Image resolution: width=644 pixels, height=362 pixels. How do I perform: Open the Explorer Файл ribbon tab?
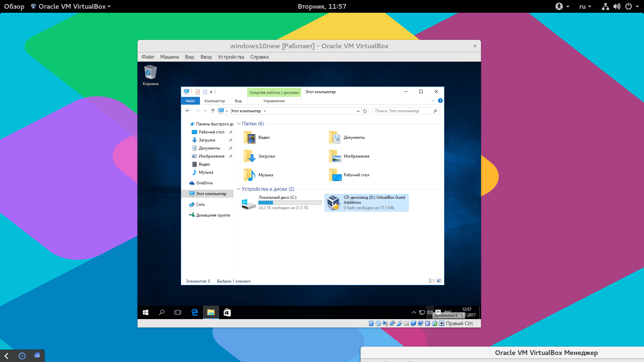(x=191, y=101)
